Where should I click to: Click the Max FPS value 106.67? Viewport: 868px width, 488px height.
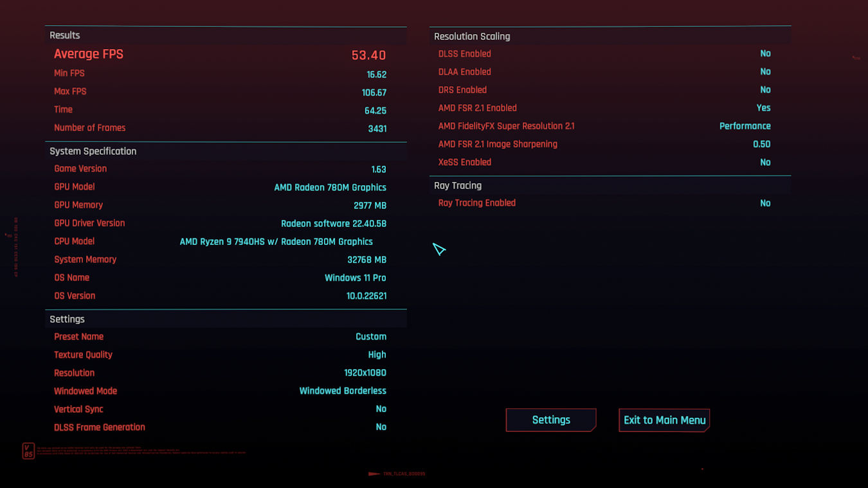374,93
